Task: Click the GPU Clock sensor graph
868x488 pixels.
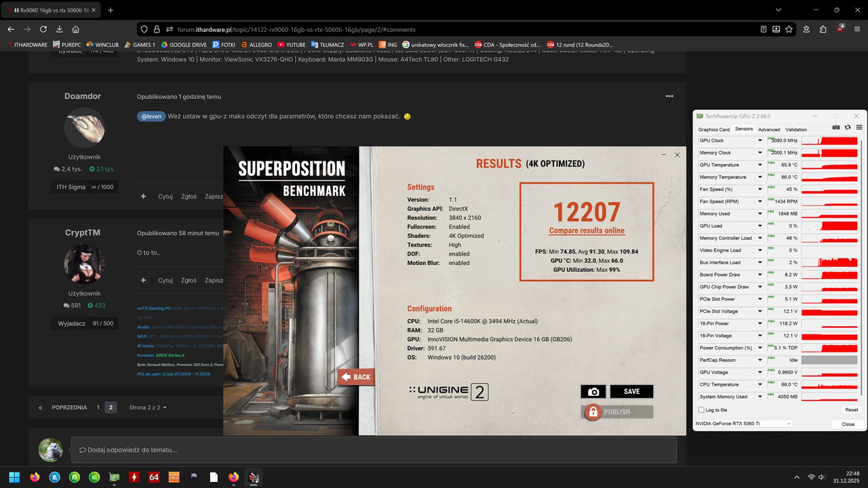Action: (x=830, y=140)
